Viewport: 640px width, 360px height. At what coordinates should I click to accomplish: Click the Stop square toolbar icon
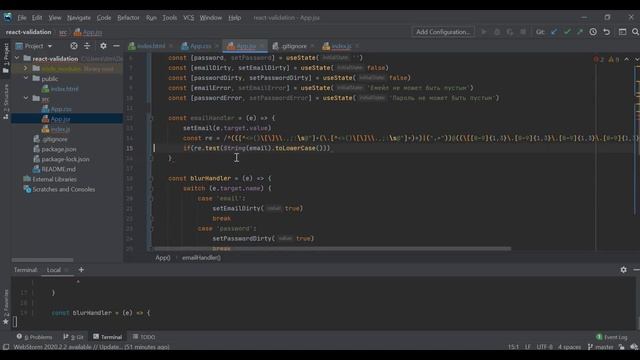pos(523,32)
